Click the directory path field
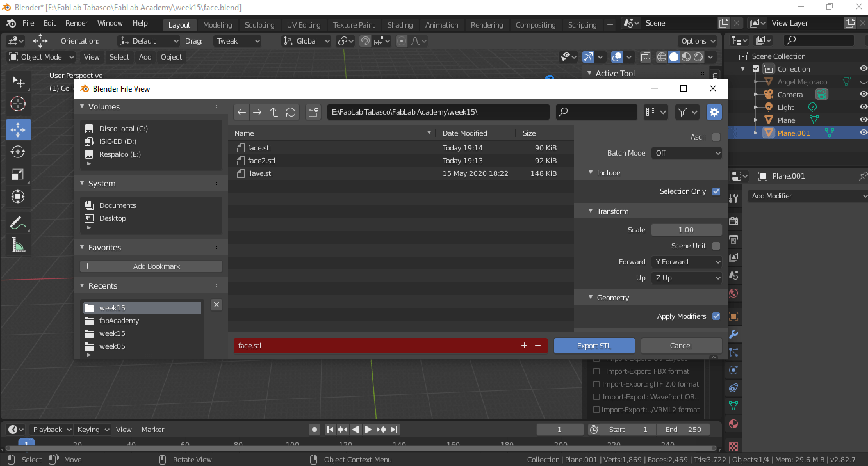 (438, 112)
